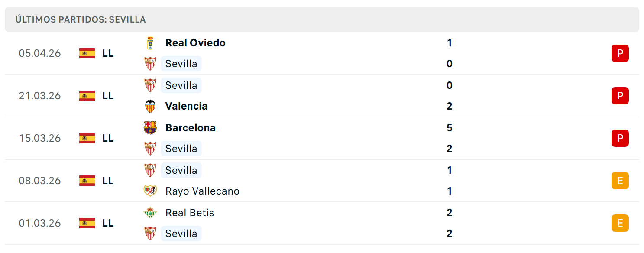
Task: Click Sevilla crest in the Valencia match row
Action: pyautogui.click(x=150, y=85)
